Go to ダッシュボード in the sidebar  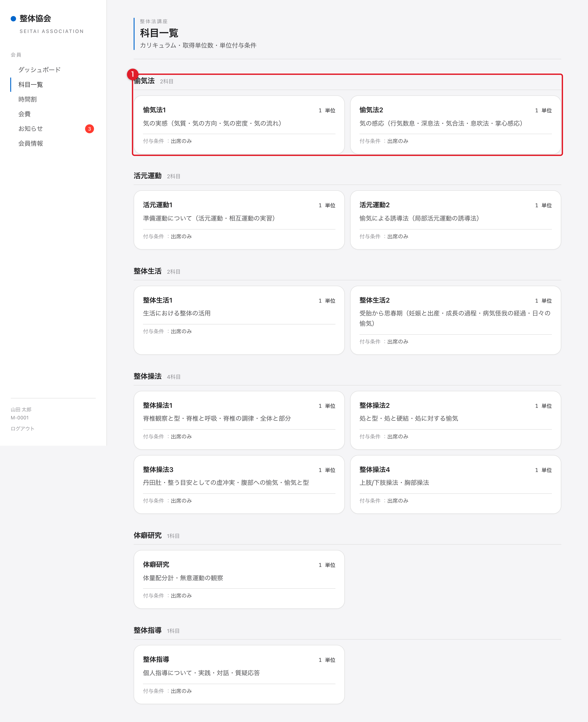pyautogui.click(x=40, y=70)
